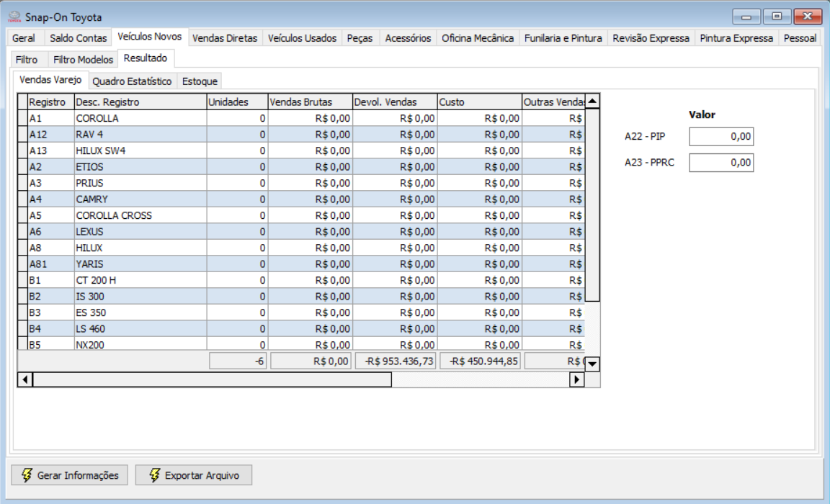
Task: Click the -R$ 450.944,85 total cell
Action: point(480,361)
